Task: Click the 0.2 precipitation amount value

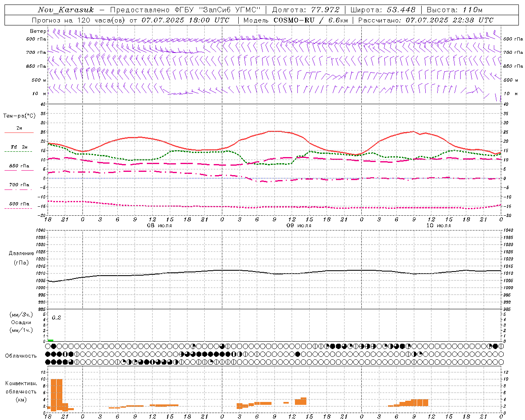Action: point(56,318)
